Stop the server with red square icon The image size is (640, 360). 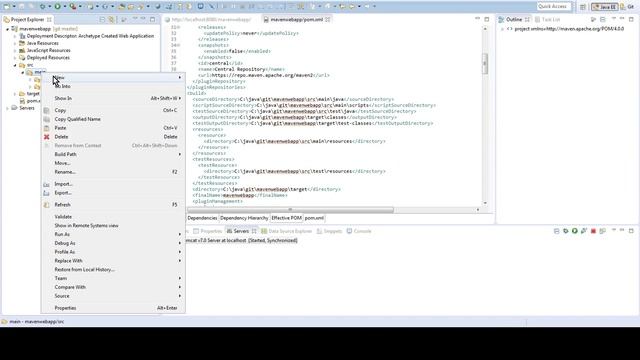pyautogui.click(x=593, y=231)
